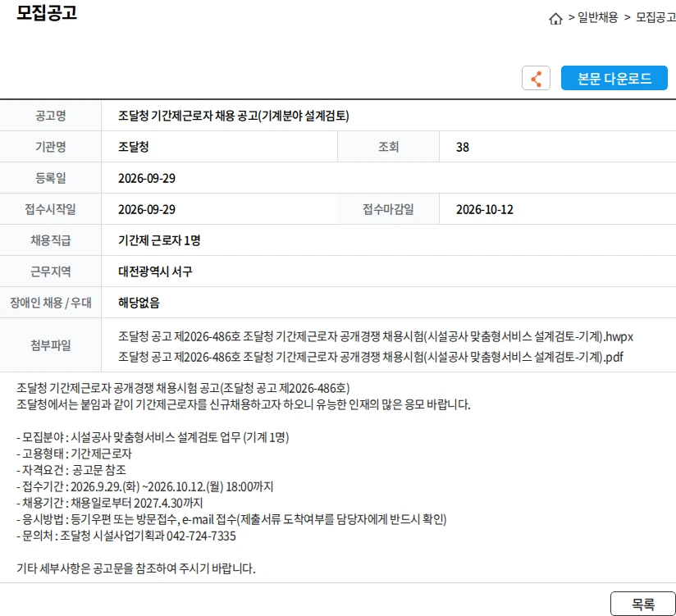Viewport: 676px width, 616px height.
Task: Click the 접수마감일 value 2026-10-12
Action: pos(485,209)
